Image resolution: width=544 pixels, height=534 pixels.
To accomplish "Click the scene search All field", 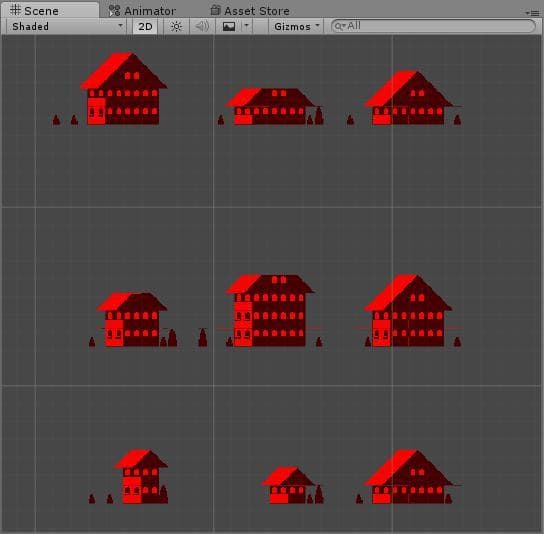I will (433, 26).
